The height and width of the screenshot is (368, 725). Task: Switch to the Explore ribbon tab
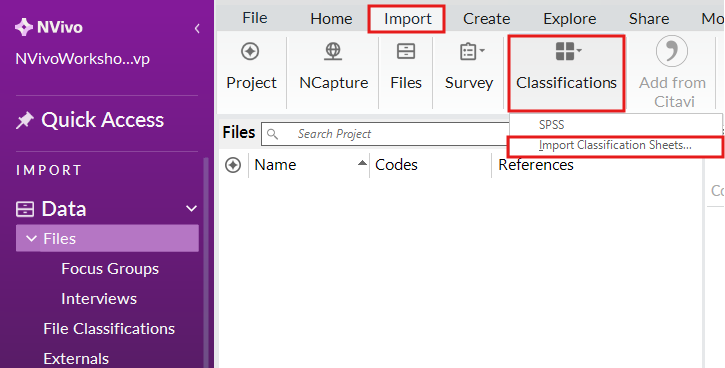(x=570, y=18)
